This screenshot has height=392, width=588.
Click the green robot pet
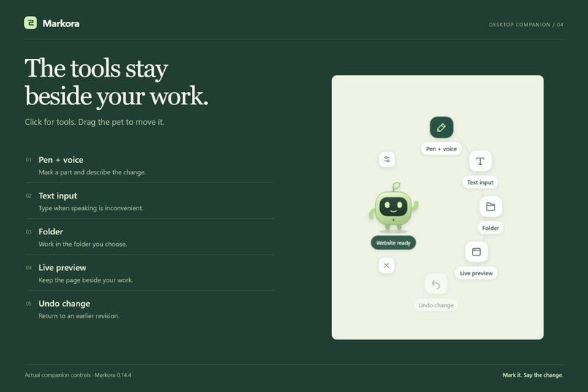tap(393, 207)
